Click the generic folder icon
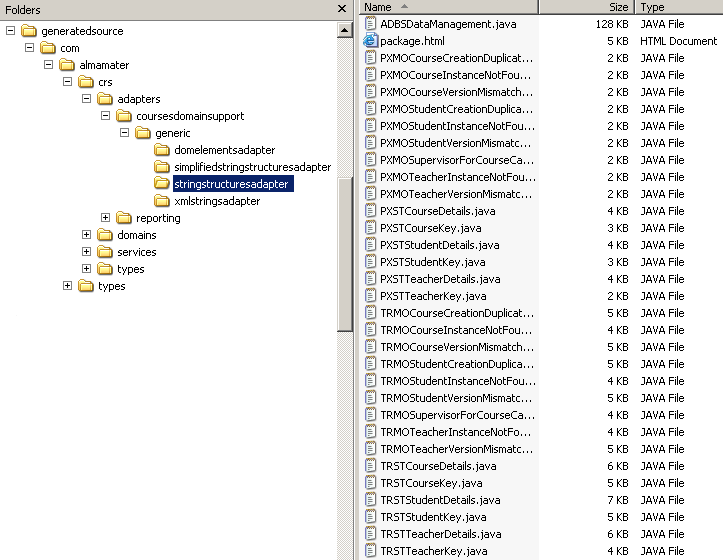This screenshot has width=723, height=560. [142, 133]
